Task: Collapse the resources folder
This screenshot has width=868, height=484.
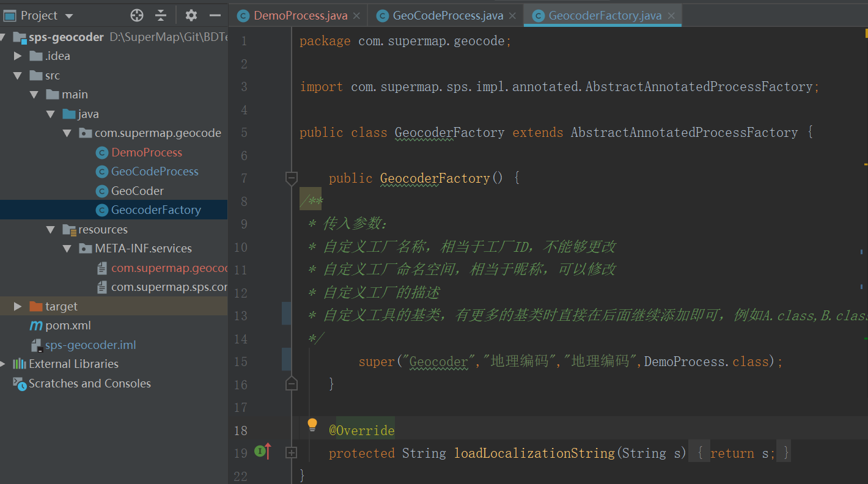Action: coord(51,230)
